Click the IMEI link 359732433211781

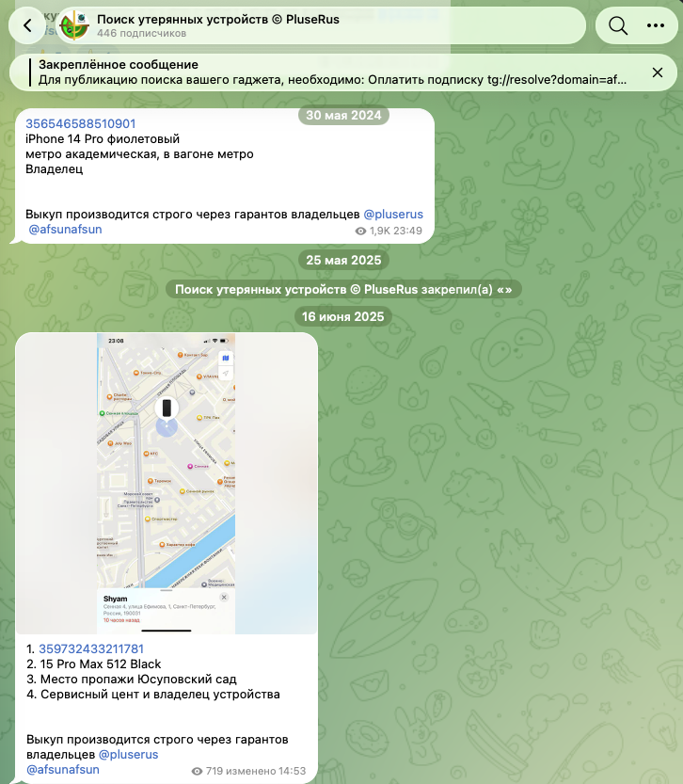(91, 649)
